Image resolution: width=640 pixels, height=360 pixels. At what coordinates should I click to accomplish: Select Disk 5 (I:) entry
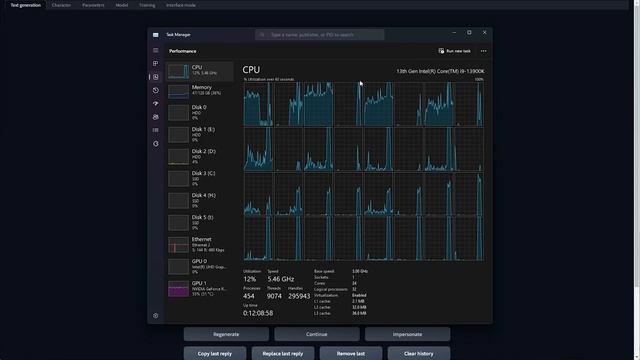click(x=200, y=222)
